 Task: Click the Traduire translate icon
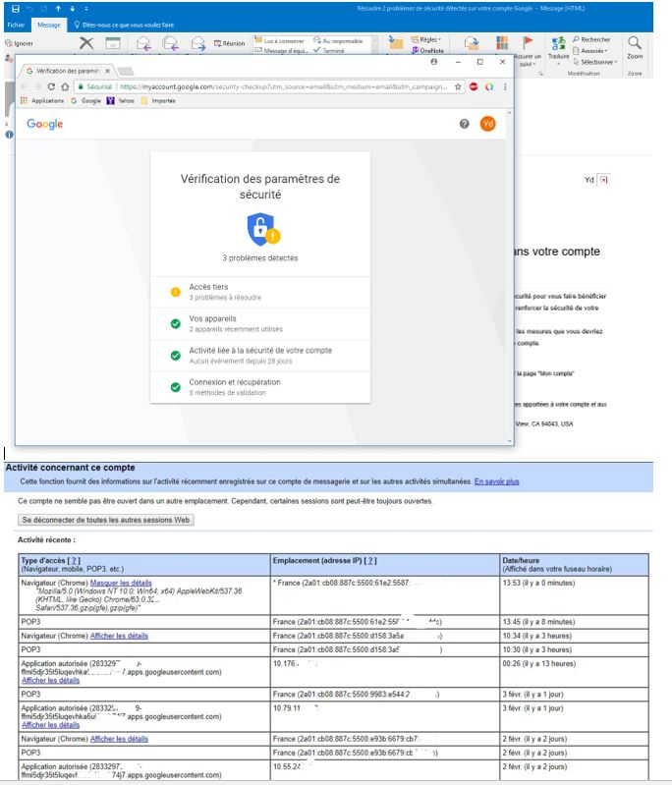point(558,43)
